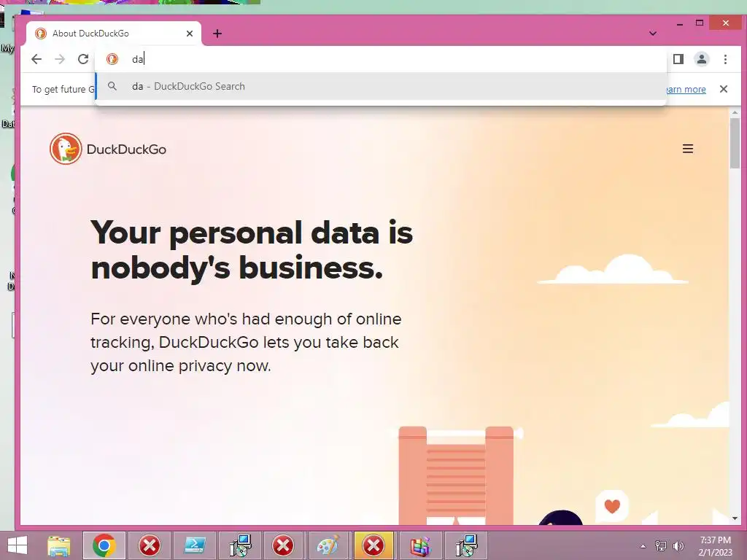This screenshot has width=747, height=560.
Task: Open Chrome side panel icon
Action: pos(678,59)
